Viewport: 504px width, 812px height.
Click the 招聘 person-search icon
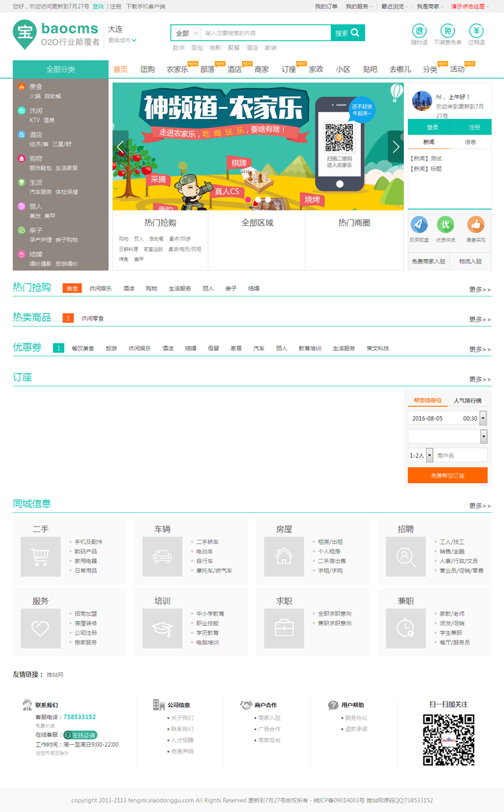pos(406,557)
